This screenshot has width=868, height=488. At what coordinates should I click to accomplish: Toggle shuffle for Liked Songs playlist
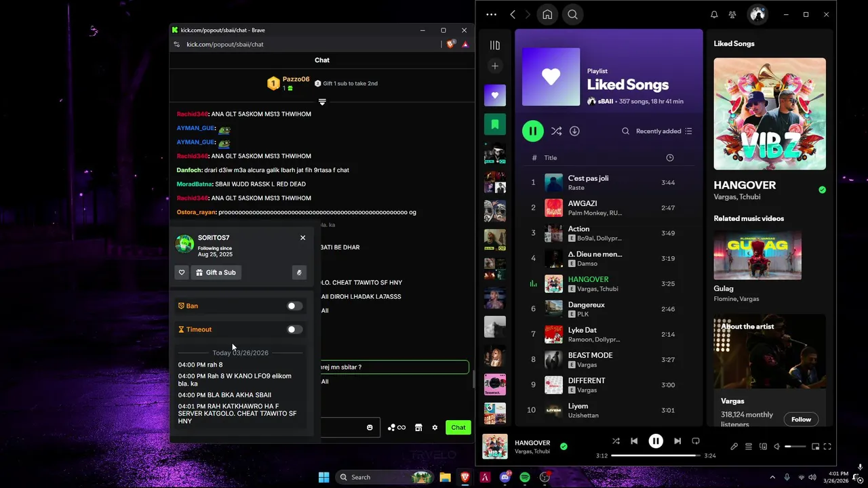556,131
